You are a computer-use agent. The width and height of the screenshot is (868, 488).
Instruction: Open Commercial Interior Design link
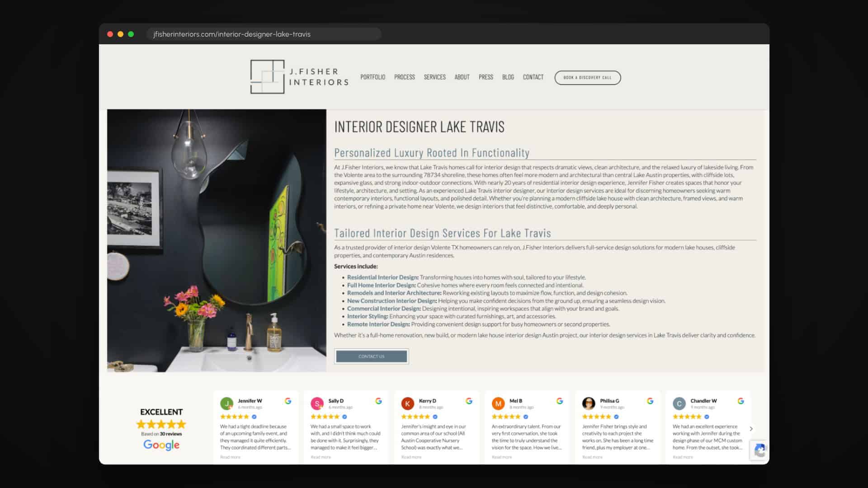(x=384, y=309)
